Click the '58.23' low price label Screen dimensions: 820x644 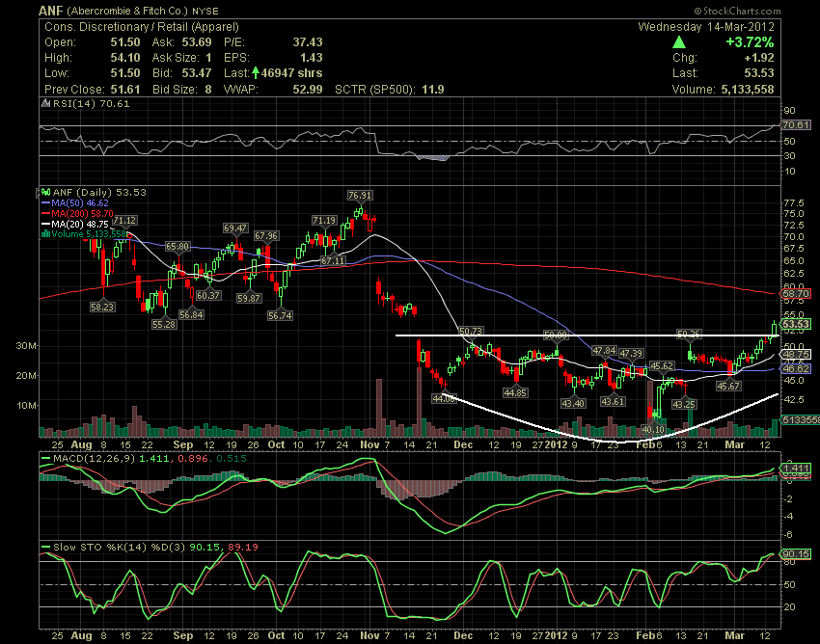(x=102, y=308)
